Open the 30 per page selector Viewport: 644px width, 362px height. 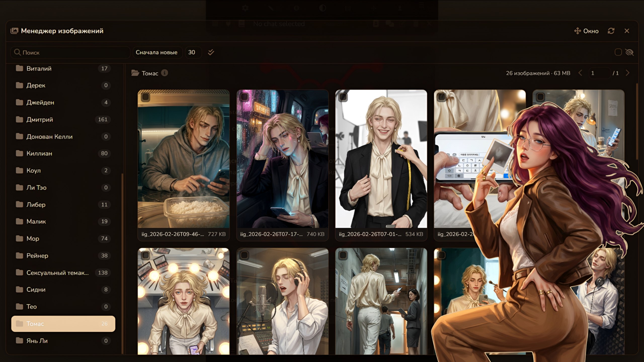(193, 52)
